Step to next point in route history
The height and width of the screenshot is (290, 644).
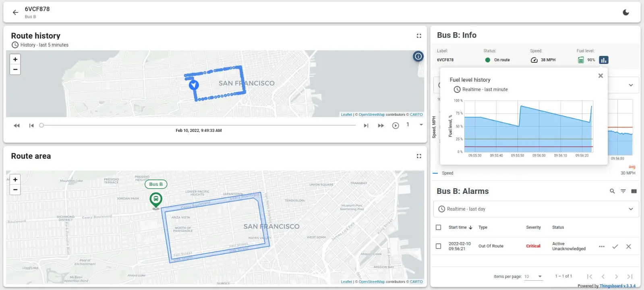366,125
